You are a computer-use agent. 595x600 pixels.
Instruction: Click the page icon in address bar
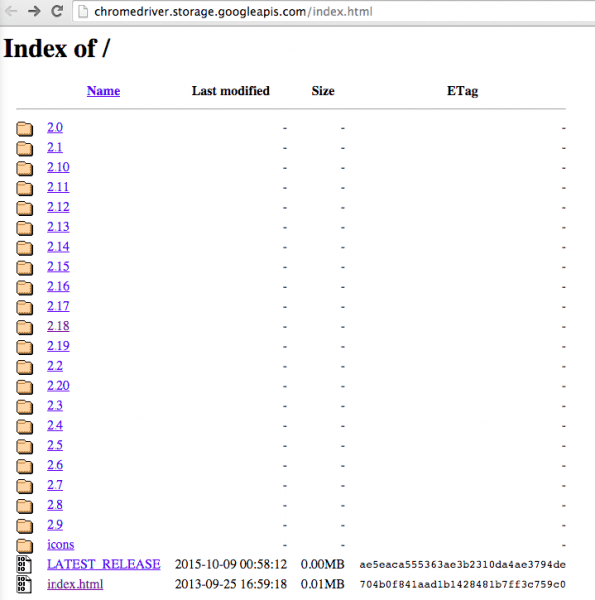(83, 11)
